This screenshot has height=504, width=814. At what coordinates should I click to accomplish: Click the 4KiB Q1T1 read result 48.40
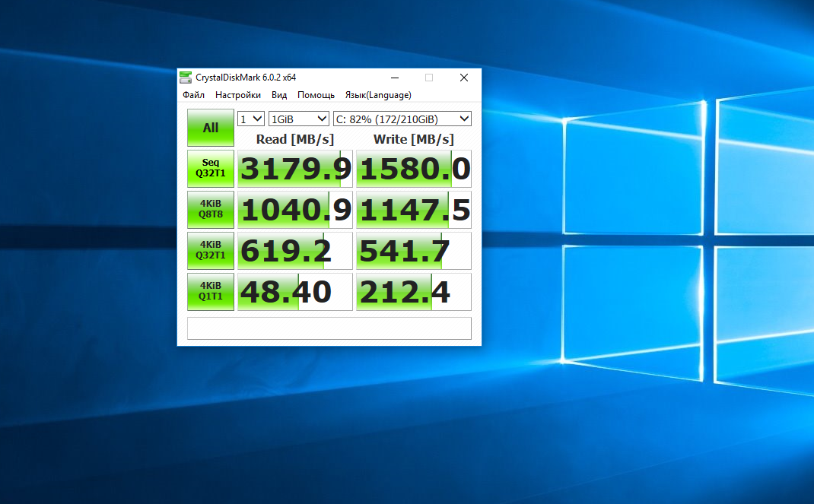[x=295, y=291]
